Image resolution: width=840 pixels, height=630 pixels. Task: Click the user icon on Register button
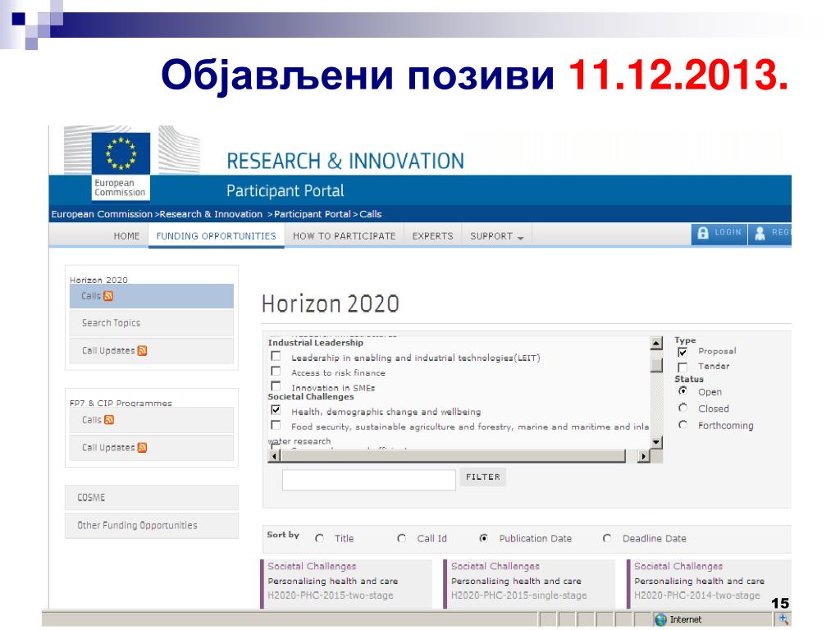pyautogui.click(x=760, y=233)
